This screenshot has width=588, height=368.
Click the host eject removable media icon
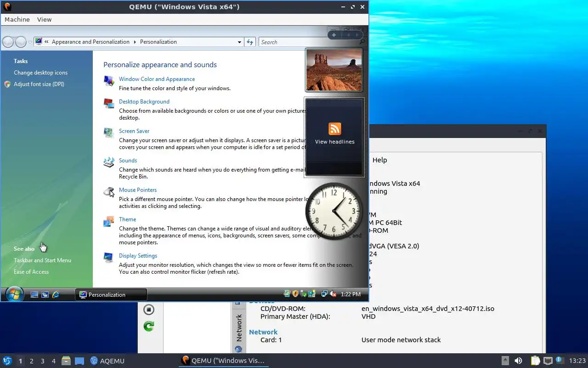click(505, 361)
